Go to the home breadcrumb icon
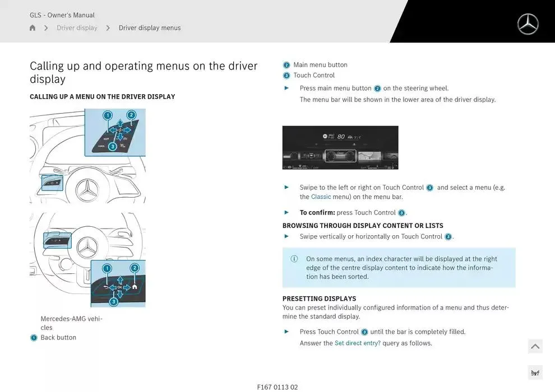 (33, 28)
